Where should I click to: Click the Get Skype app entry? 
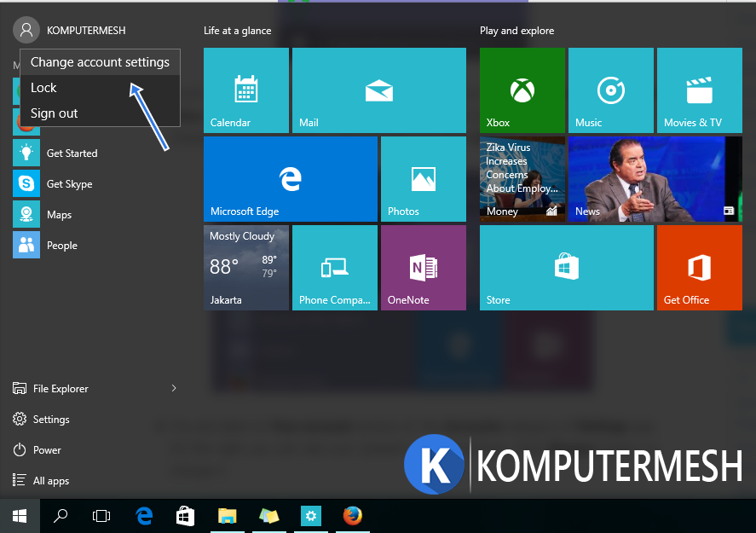68,184
